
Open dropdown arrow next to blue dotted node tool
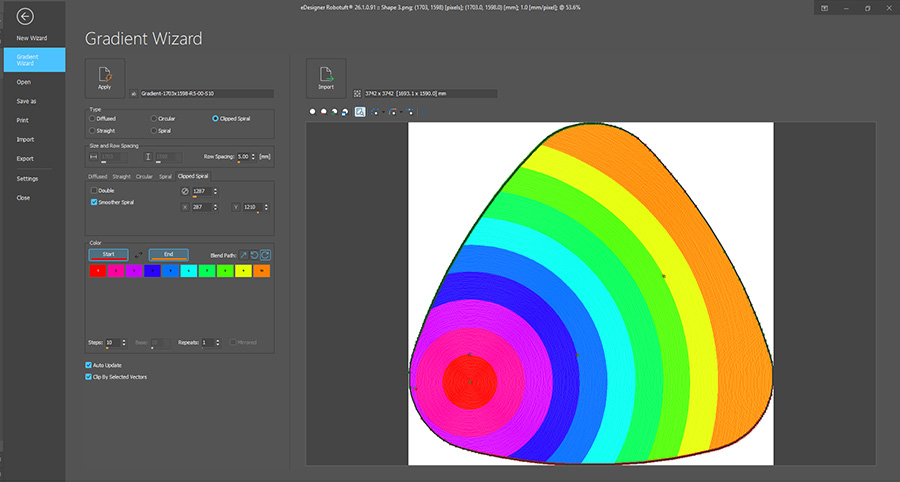383,112
